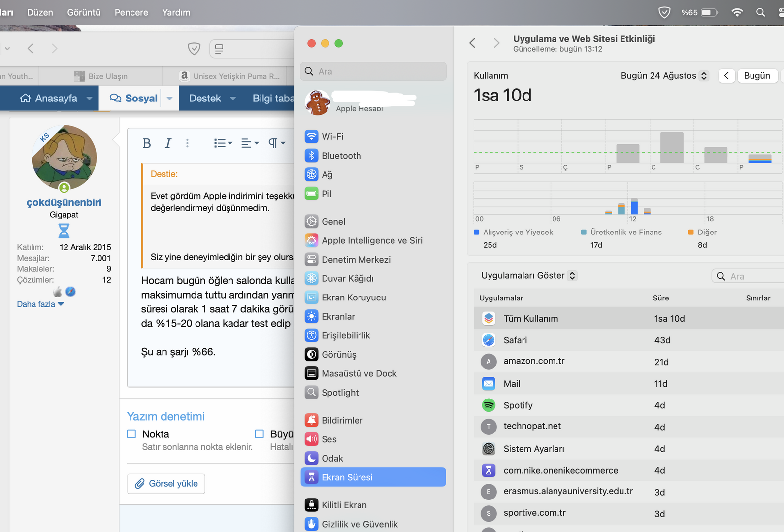Open Görüntü menu in menu bar
Viewport: 784px width, 532px height.
pos(84,12)
